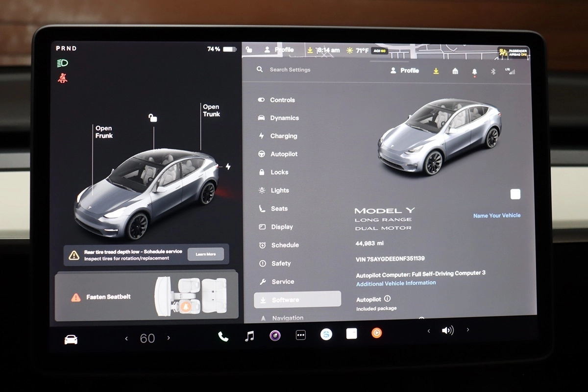This screenshot has height=392, width=588.
Task: Select Navigation in settings sidebar
Action: 282,318
